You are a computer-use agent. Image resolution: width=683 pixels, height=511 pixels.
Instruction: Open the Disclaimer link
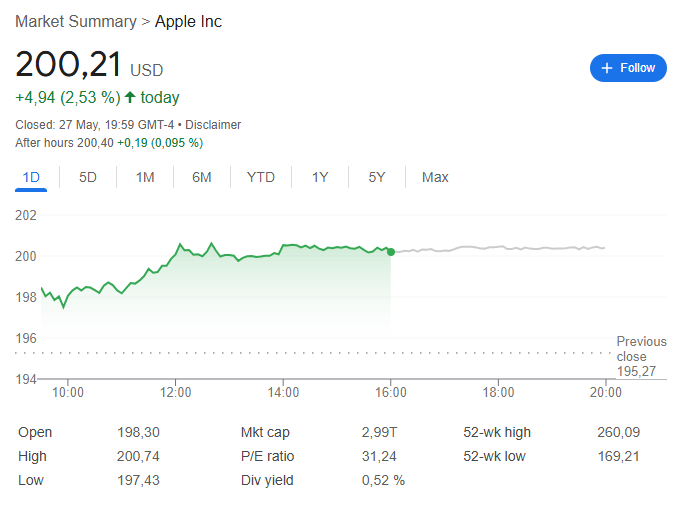coord(213,125)
